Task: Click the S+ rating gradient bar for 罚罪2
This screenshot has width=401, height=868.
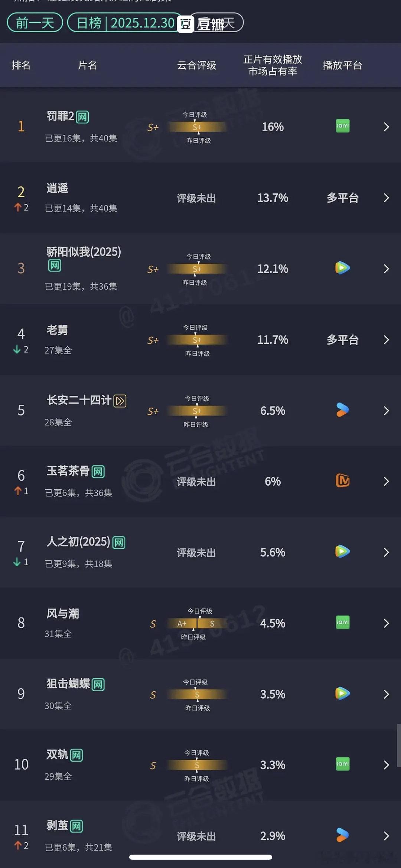Action: [197, 127]
